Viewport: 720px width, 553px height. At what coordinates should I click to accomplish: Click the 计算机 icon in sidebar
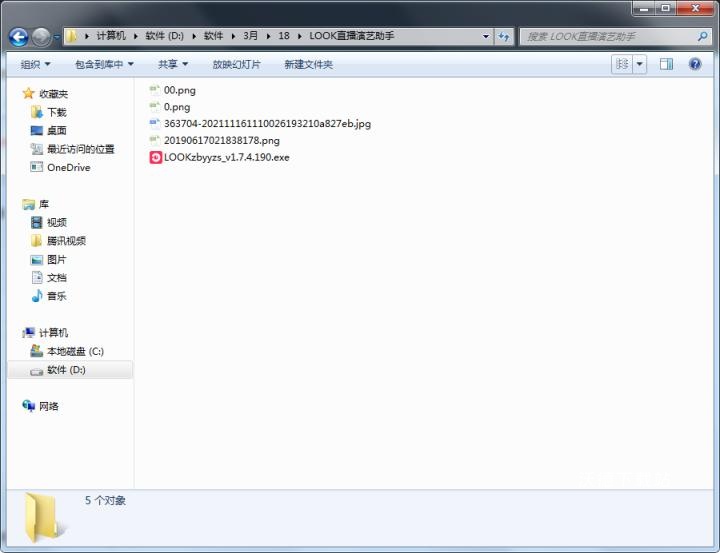28,333
